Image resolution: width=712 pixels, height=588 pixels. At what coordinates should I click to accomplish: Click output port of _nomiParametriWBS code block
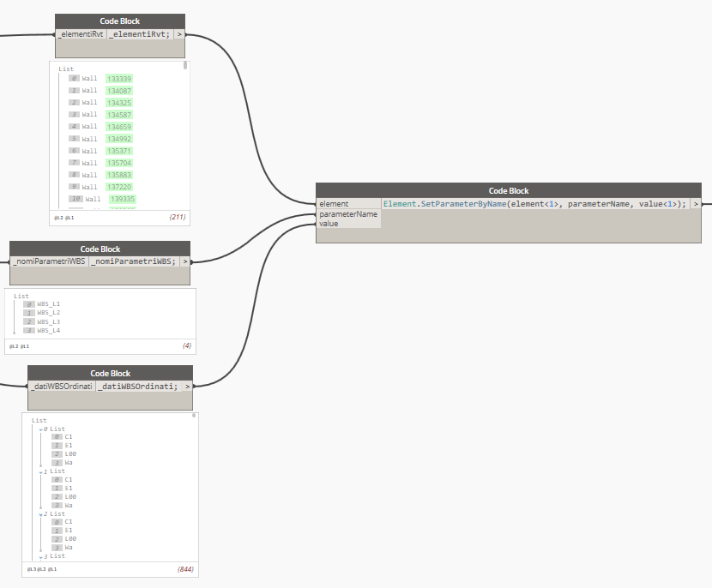(x=184, y=261)
